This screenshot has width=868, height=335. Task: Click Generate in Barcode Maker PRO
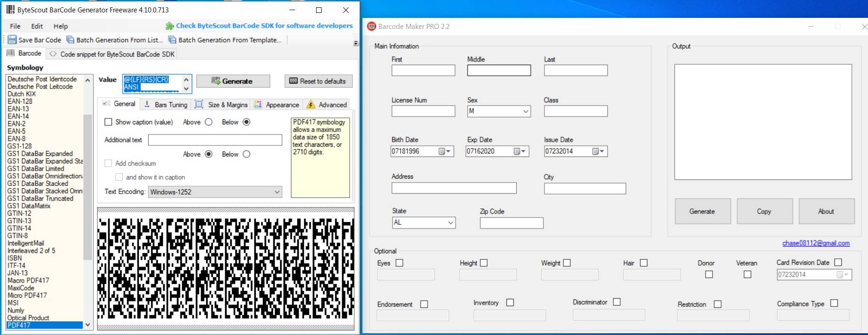pyautogui.click(x=702, y=211)
